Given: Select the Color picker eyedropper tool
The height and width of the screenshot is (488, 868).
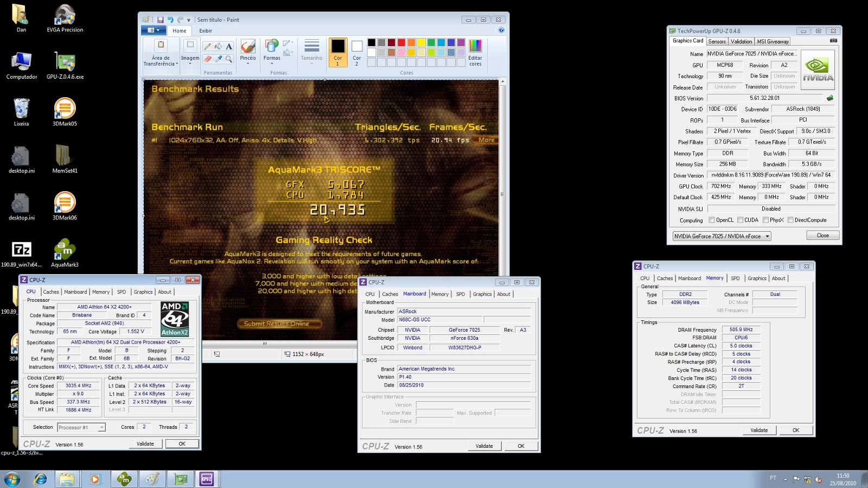Looking at the screenshot, I should coord(218,59).
